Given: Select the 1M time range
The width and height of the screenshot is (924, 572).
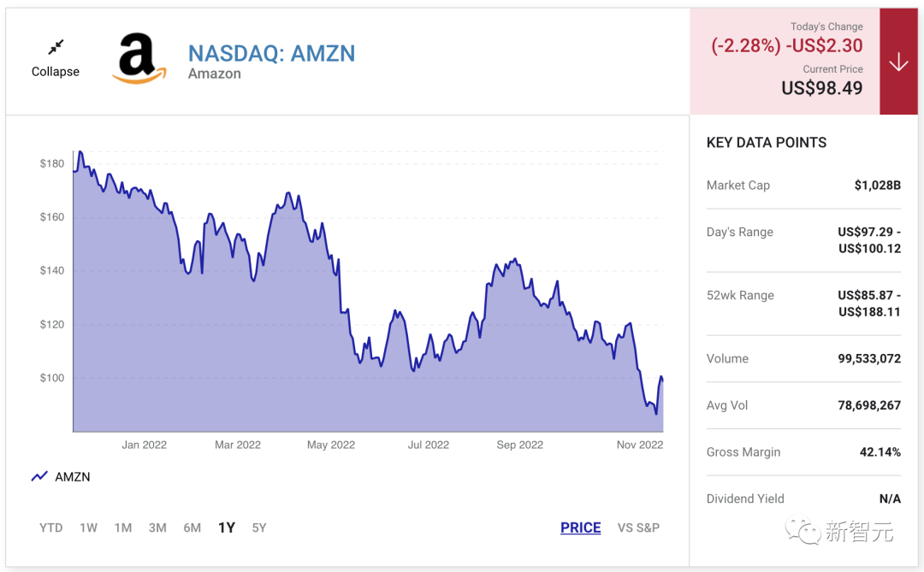Looking at the screenshot, I should point(123,528).
